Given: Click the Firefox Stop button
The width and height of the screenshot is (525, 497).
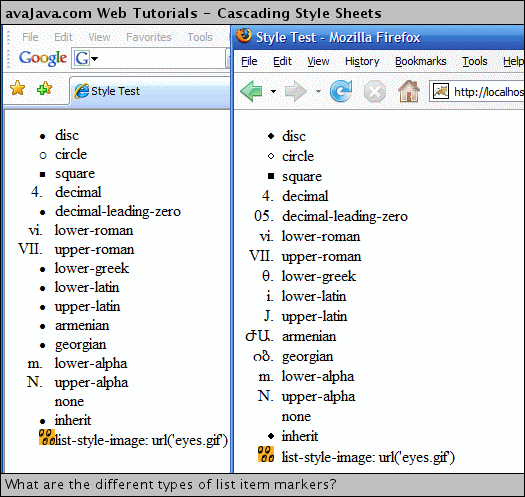Looking at the screenshot, I should point(375,91).
